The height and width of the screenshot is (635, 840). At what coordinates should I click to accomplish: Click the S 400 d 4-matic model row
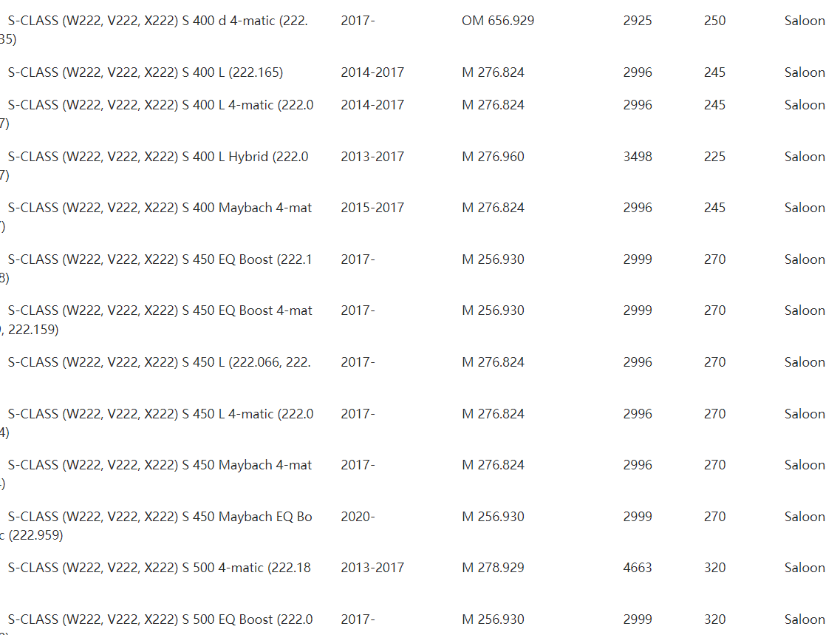157,21
